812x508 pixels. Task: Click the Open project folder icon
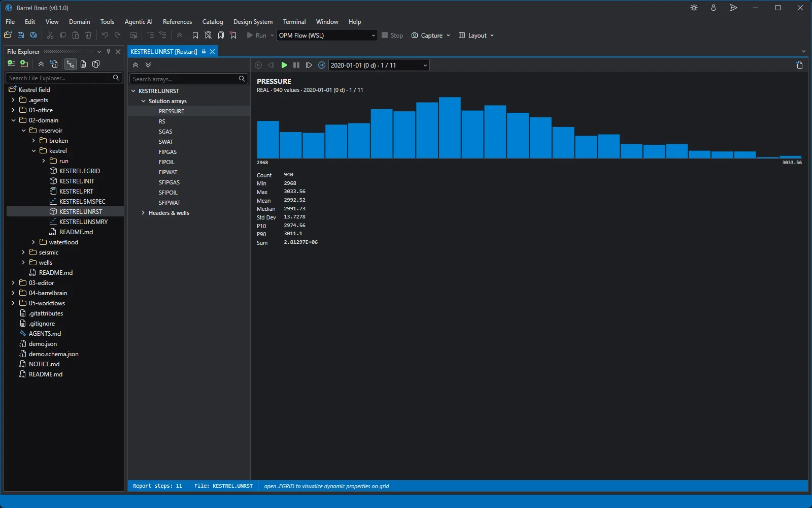[8, 35]
